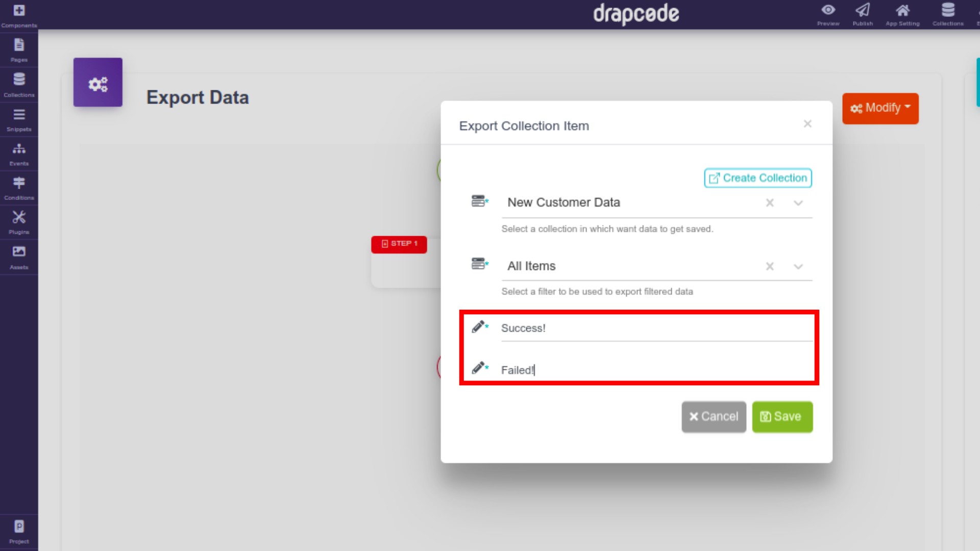
Task: Open the Project section at sidebar bottom
Action: (19, 532)
